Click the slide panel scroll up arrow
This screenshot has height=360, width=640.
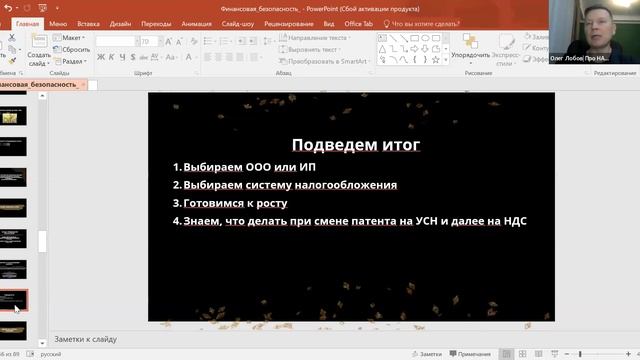[42, 96]
